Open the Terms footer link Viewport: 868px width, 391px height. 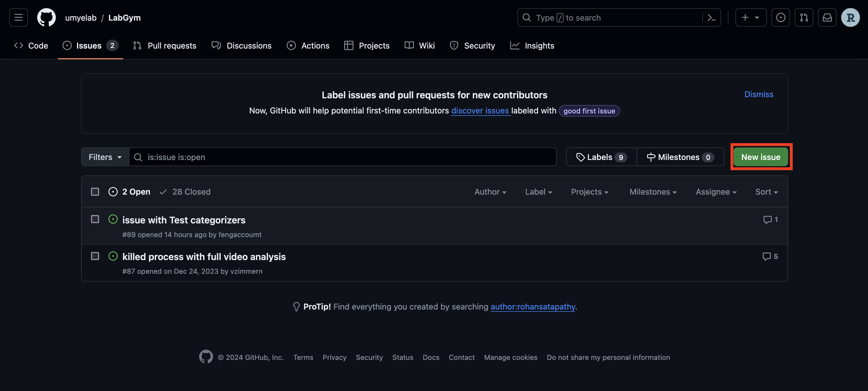pos(303,357)
